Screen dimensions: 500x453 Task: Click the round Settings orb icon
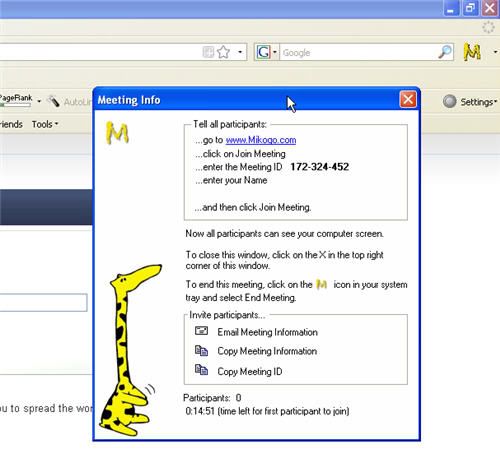449,101
